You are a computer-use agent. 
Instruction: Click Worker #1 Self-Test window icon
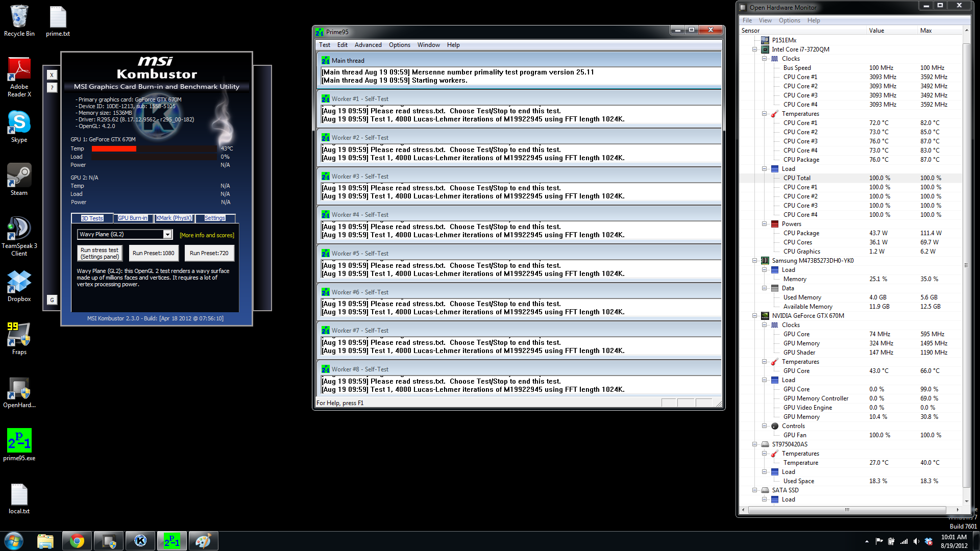click(x=325, y=99)
